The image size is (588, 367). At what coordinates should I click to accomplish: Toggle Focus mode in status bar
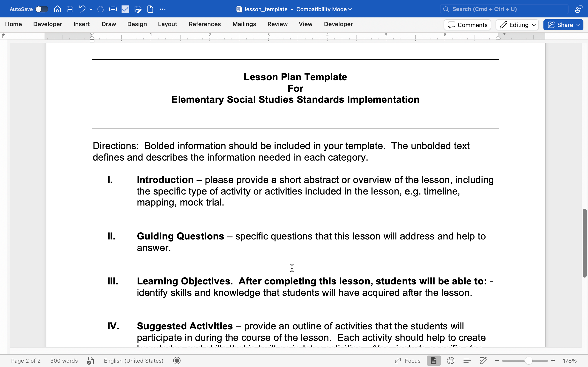pos(407,361)
